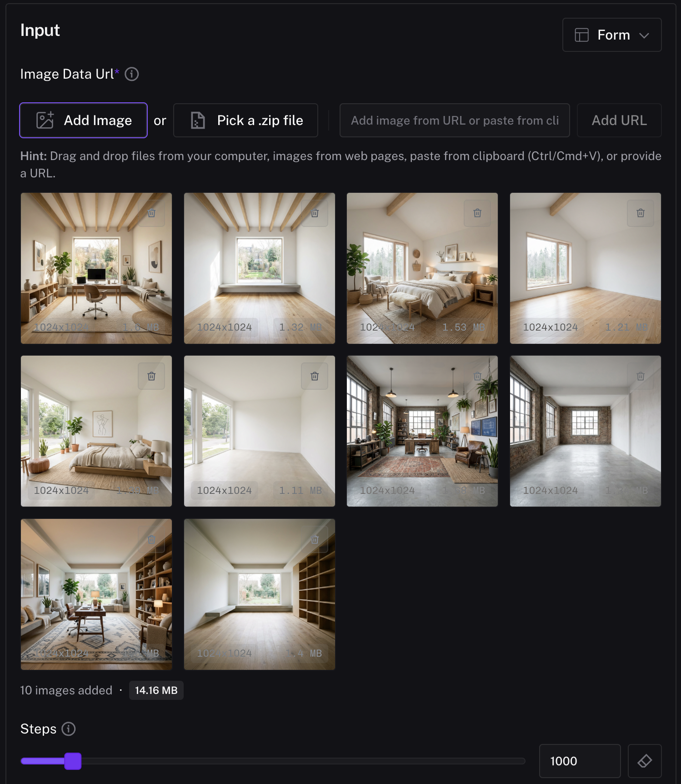
Task: Remove the furnished bedroom with vaulted ceiling image
Action: pyautogui.click(x=477, y=213)
